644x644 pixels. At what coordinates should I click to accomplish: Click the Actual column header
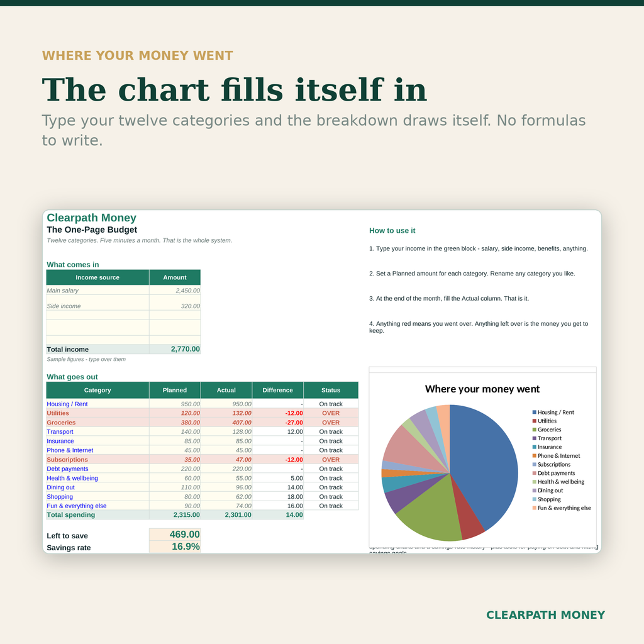pyautogui.click(x=226, y=390)
